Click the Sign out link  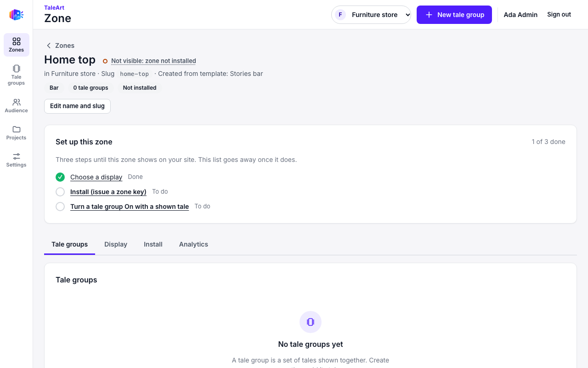pos(559,15)
